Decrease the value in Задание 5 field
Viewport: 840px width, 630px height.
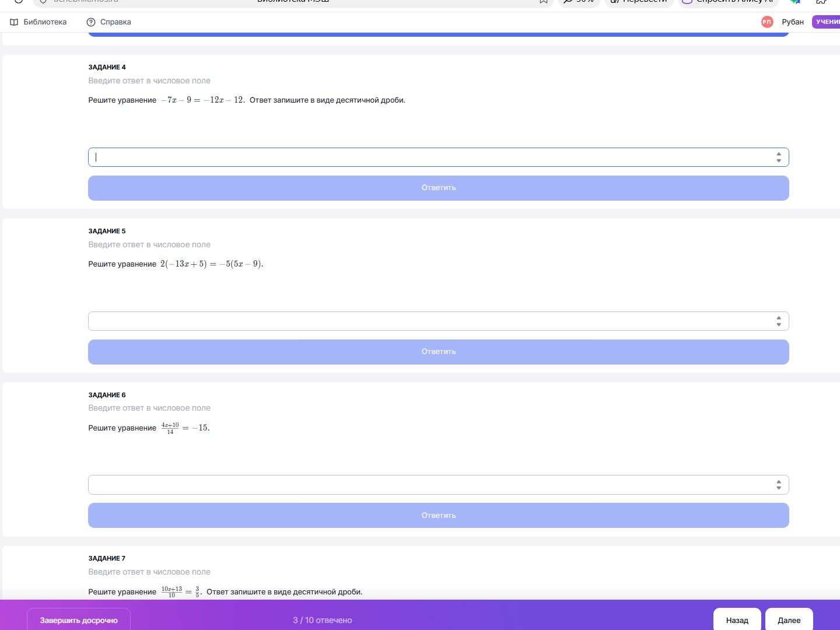[x=779, y=324]
